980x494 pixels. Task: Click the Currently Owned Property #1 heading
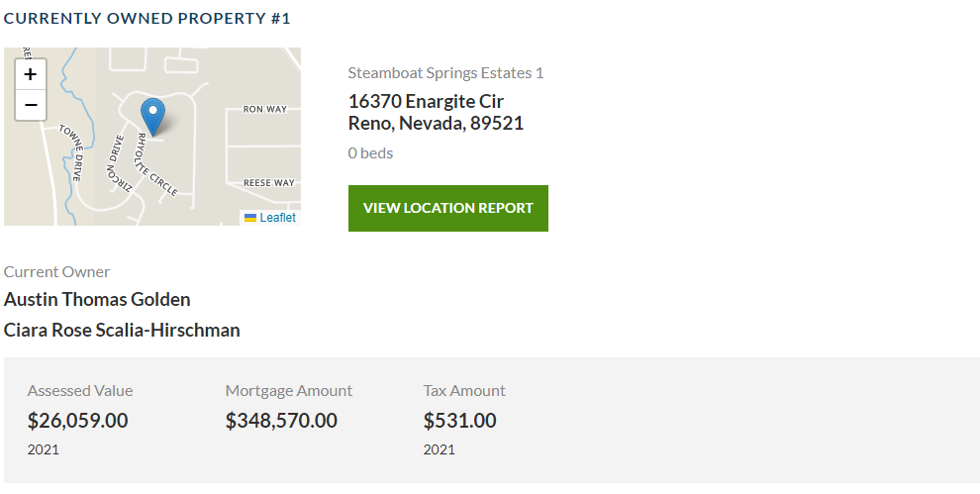147,18
